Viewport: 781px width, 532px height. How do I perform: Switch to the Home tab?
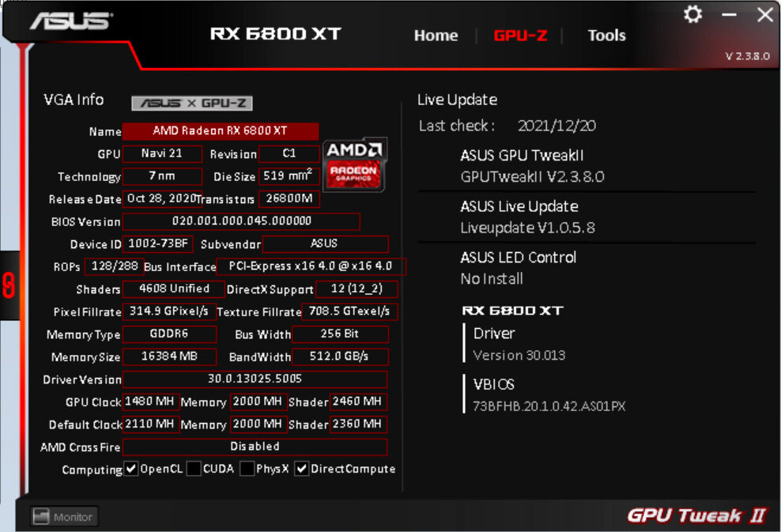tap(436, 36)
